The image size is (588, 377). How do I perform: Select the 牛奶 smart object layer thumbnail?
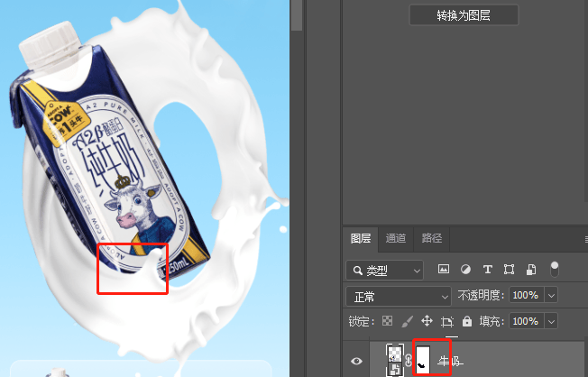[x=395, y=360]
